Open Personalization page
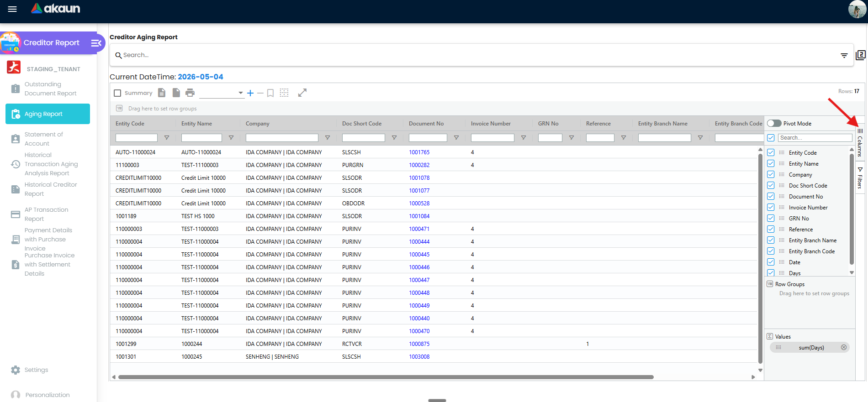 click(48, 395)
